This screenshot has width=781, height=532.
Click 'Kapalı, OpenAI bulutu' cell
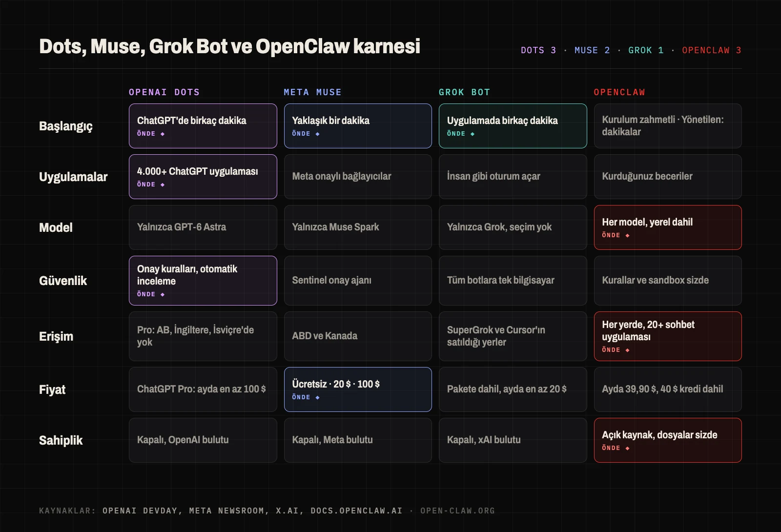coord(203,440)
